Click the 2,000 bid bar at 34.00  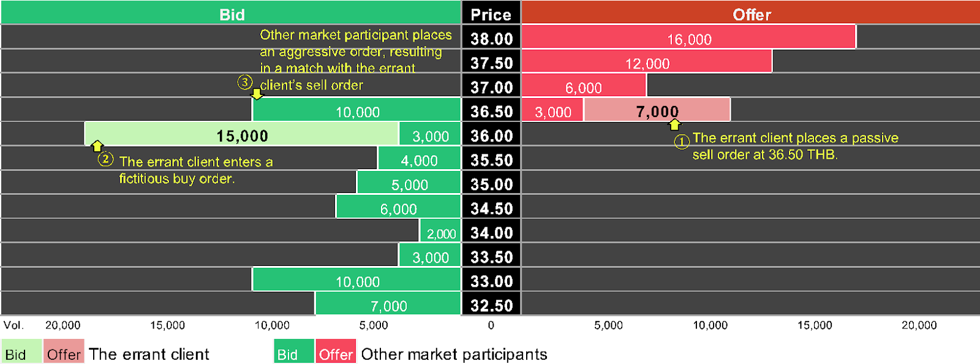click(440, 232)
